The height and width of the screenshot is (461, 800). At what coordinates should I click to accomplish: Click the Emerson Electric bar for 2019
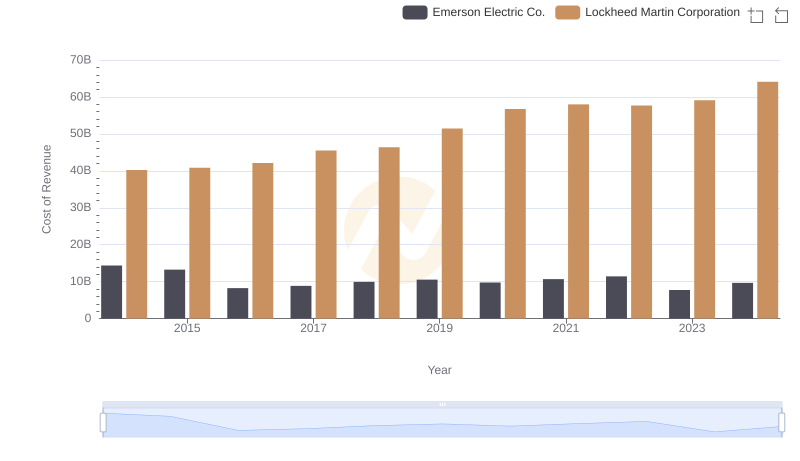pos(427,299)
